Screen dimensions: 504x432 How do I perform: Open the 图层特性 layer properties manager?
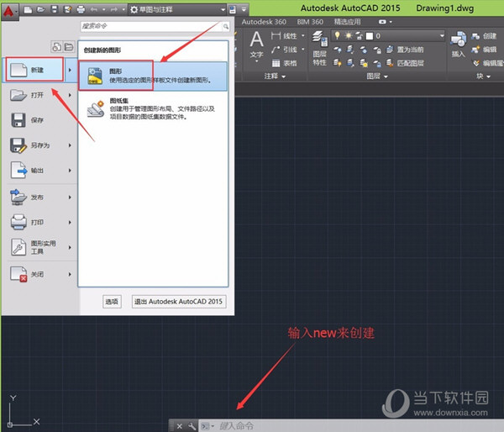pyautogui.click(x=319, y=48)
